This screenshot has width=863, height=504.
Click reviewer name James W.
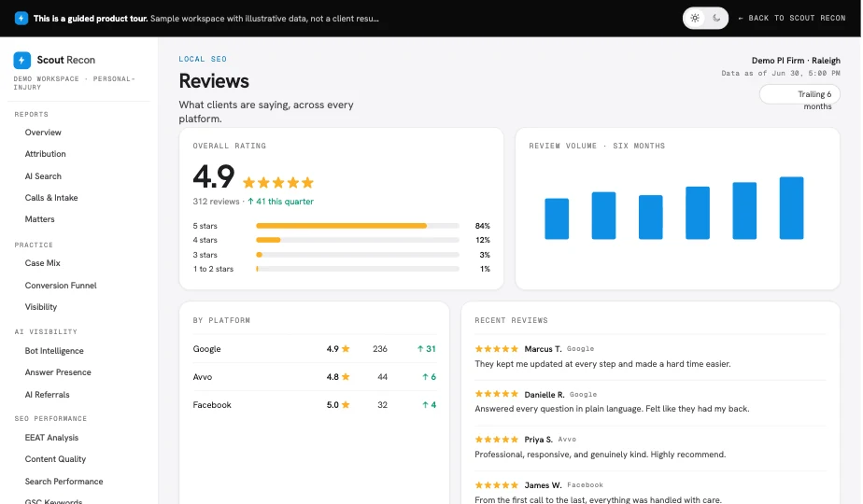(x=543, y=485)
